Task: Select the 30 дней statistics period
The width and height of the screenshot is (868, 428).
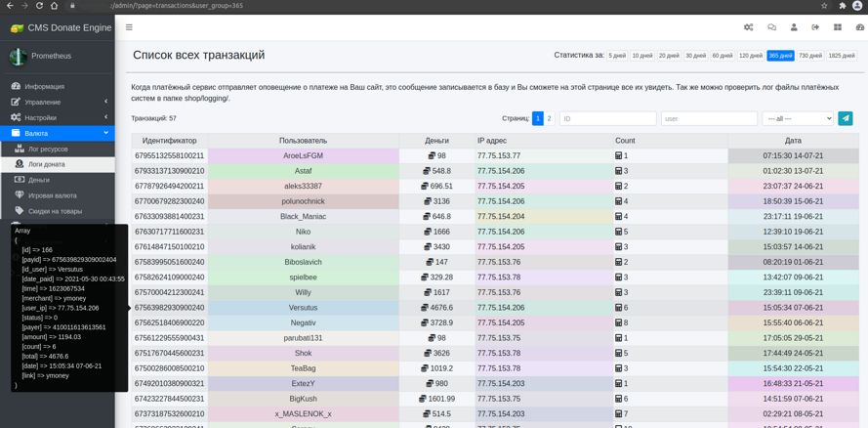Action: [695, 56]
